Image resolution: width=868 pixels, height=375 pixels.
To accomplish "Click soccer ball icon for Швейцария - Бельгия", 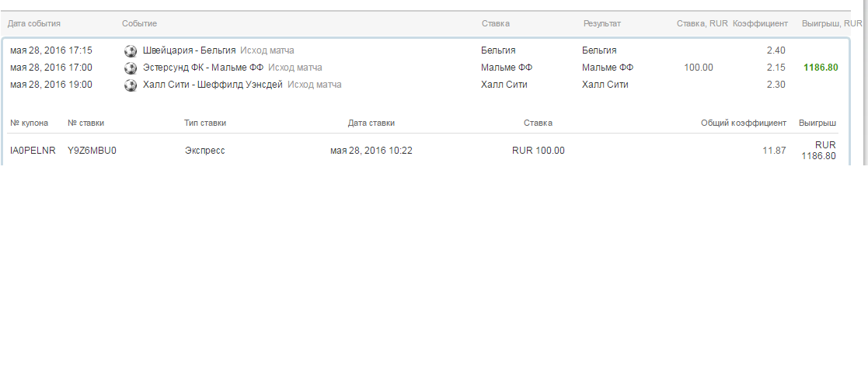I will (x=131, y=51).
